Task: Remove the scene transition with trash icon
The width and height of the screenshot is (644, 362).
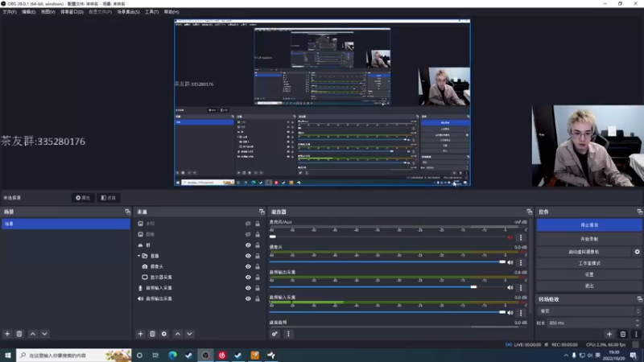Action: point(623,334)
